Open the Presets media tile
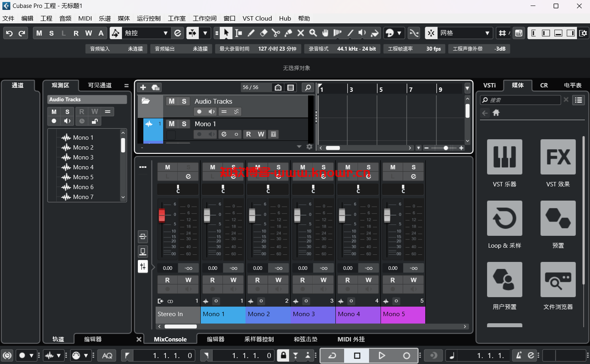This screenshot has height=364, width=590. tap(558, 218)
